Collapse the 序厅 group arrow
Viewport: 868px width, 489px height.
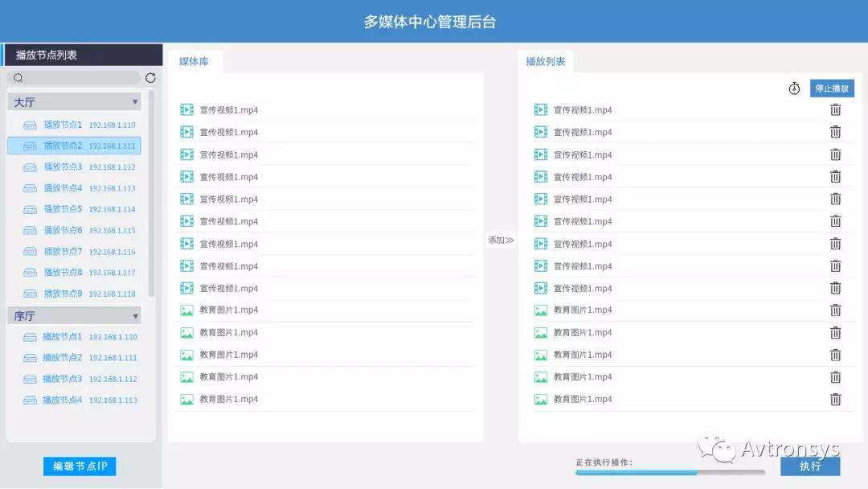click(x=134, y=316)
